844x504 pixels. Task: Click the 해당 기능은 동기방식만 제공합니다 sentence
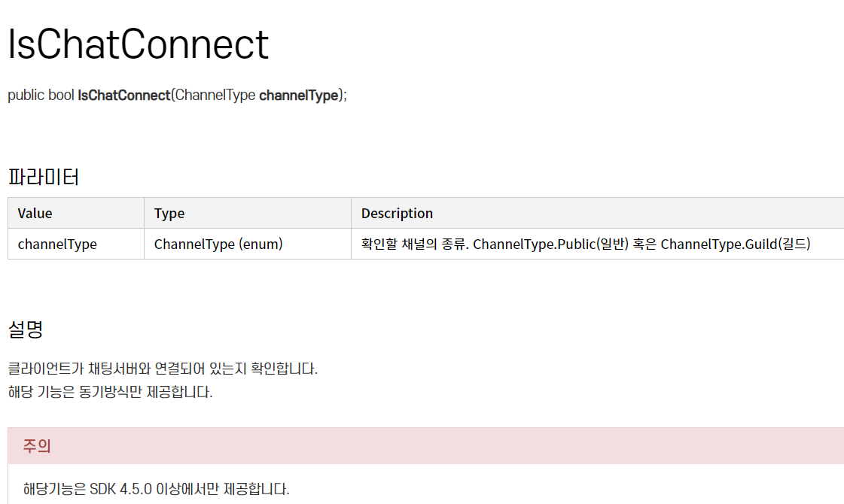click(111, 392)
